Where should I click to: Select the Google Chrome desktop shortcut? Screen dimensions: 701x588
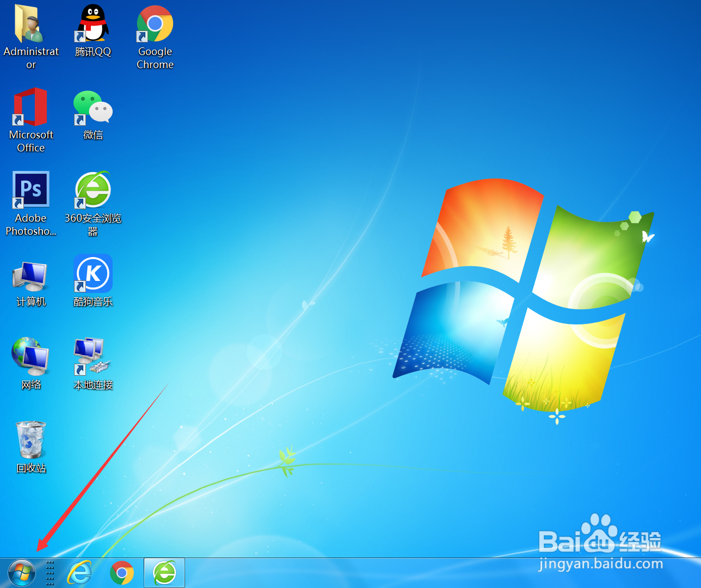pos(155,23)
